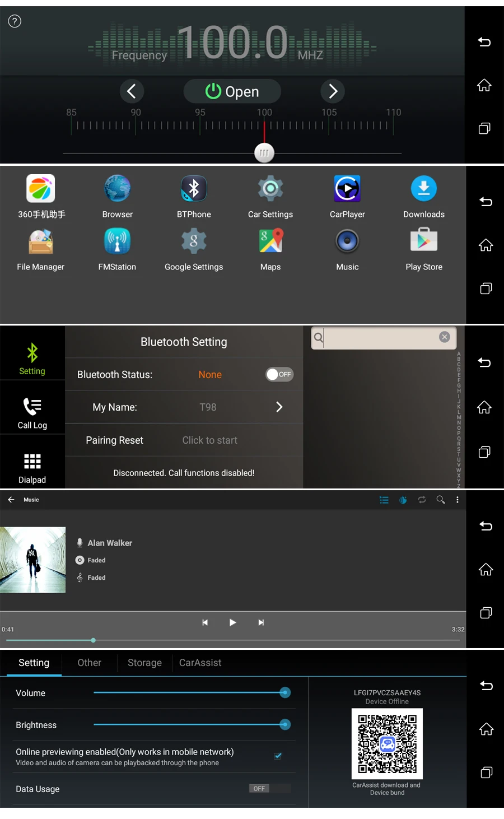
Task: Switch to the Storage tab
Action: 144,663
